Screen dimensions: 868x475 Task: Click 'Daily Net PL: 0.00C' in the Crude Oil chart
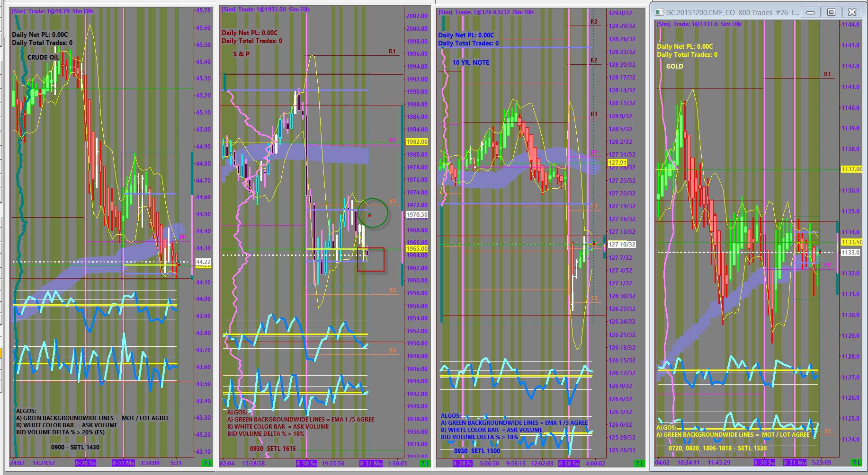click(40, 35)
